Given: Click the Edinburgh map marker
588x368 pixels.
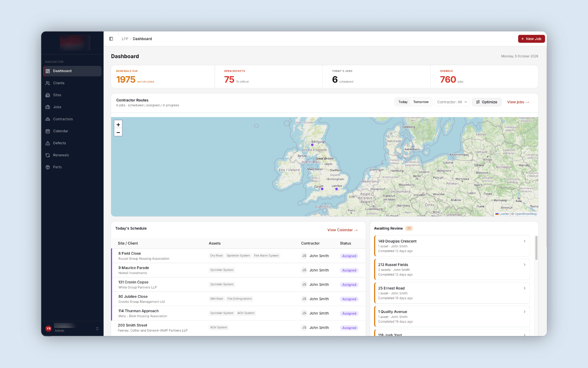Looking at the screenshot, I should (x=312, y=145).
